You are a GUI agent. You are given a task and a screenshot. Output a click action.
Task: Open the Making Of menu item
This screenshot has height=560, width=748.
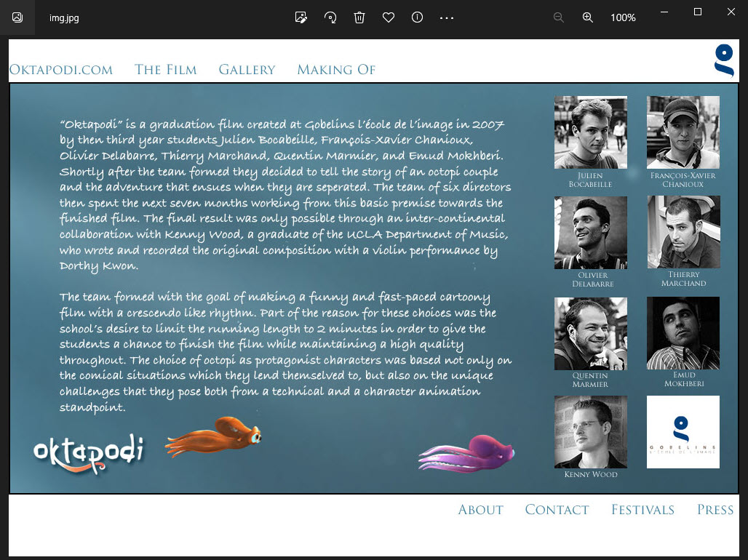click(x=336, y=70)
